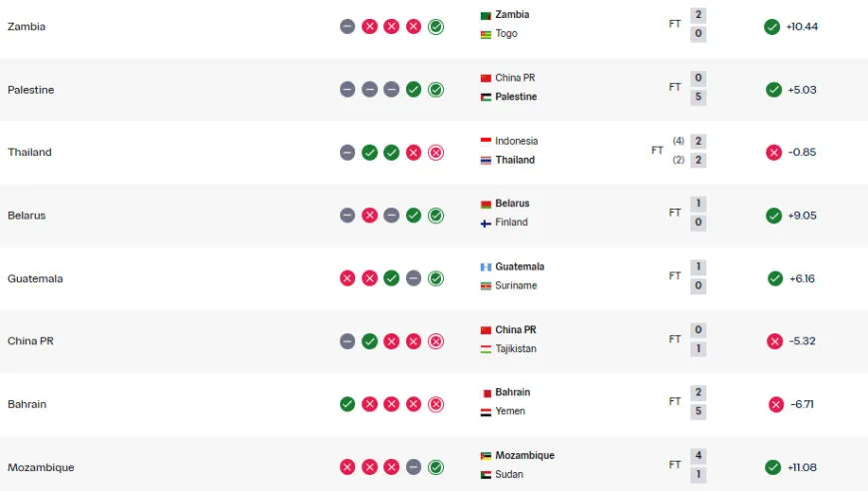
Task: Click the Zambia flag icon in the match column
Action: point(486,16)
